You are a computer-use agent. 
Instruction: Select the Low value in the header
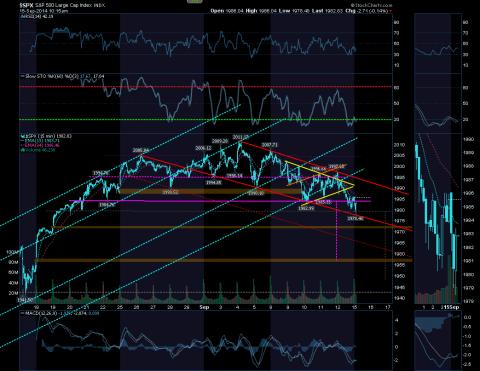(x=301, y=11)
